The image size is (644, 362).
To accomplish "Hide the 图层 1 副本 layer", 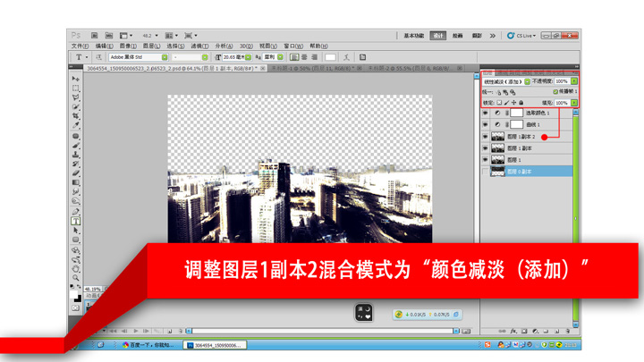I will point(485,148).
